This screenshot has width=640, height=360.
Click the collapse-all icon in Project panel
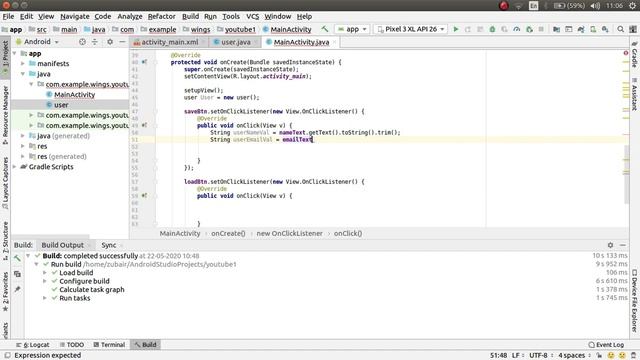[x=95, y=42]
